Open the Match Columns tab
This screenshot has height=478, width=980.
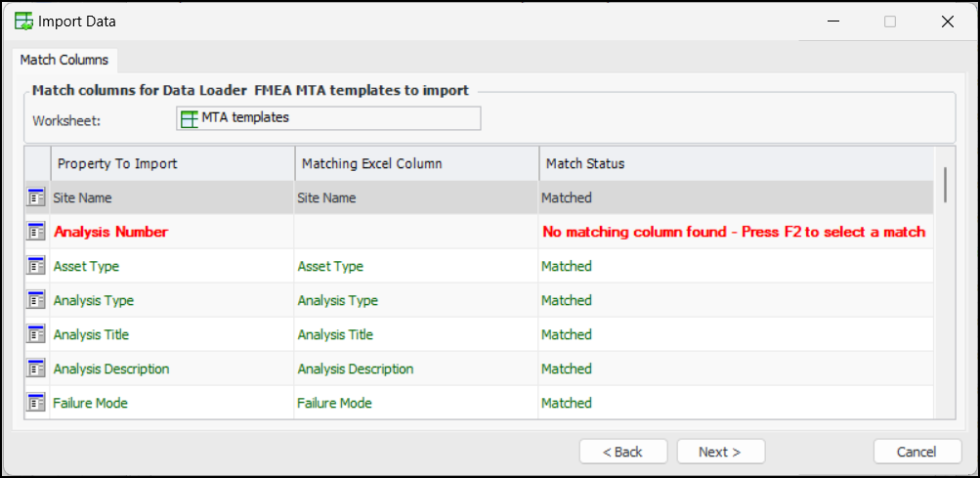pos(64,60)
